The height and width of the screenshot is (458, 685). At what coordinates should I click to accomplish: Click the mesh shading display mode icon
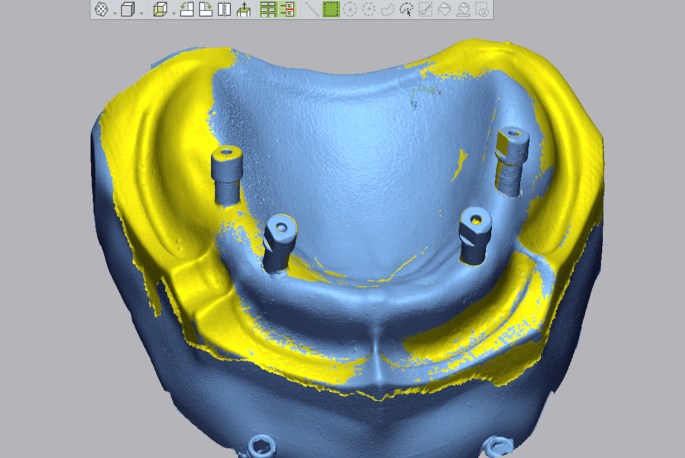(101, 9)
